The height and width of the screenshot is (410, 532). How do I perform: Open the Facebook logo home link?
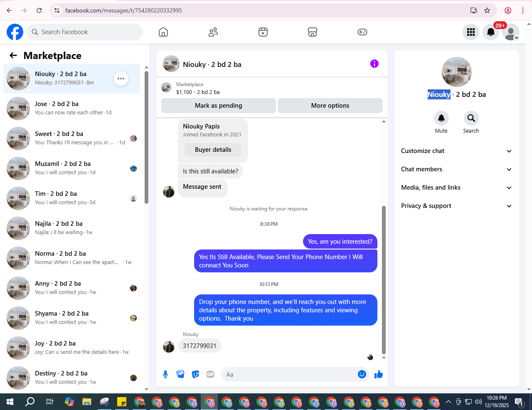[15, 32]
